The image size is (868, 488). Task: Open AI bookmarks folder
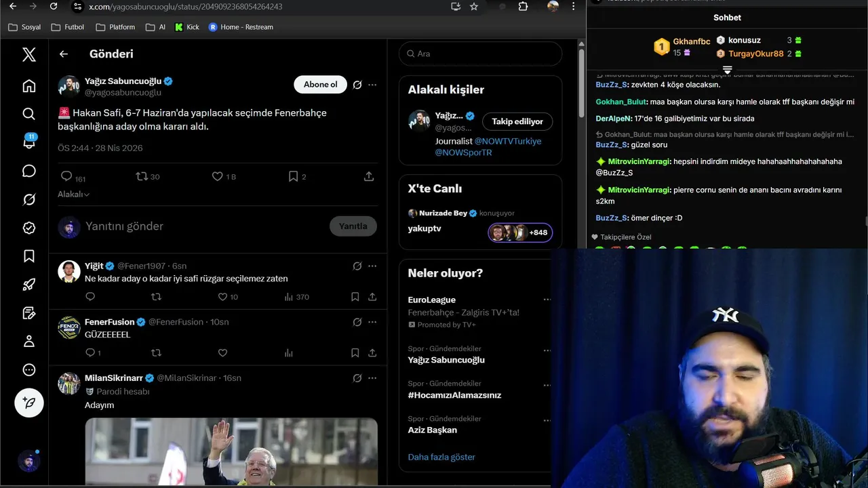pos(155,27)
